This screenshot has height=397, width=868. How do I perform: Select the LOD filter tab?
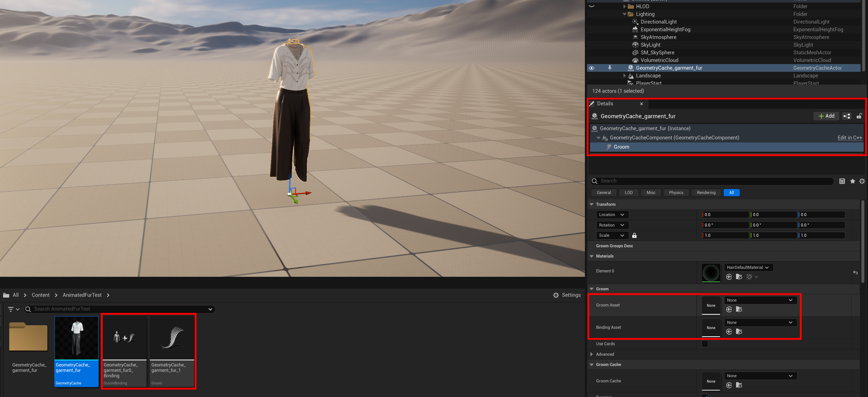click(628, 193)
